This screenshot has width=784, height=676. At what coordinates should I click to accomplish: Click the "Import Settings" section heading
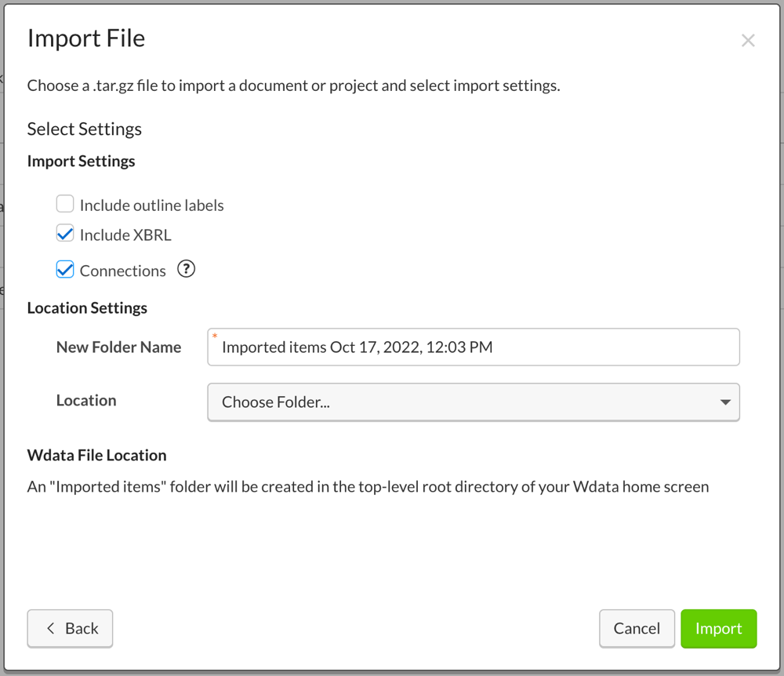tap(81, 161)
